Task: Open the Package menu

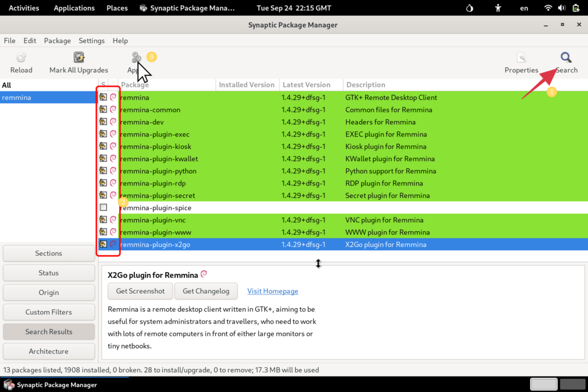Action: click(57, 41)
